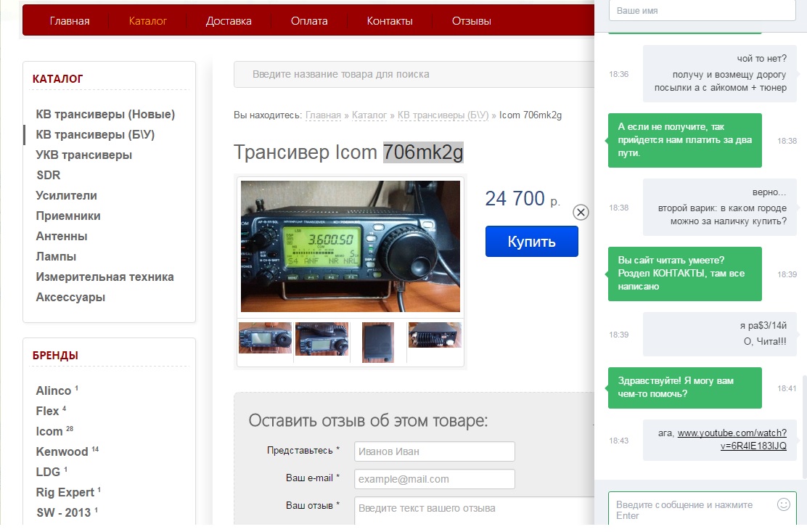Filter by Flex brand
The width and height of the screenshot is (807, 532).
pyautogui.click(x=47, y=411)
